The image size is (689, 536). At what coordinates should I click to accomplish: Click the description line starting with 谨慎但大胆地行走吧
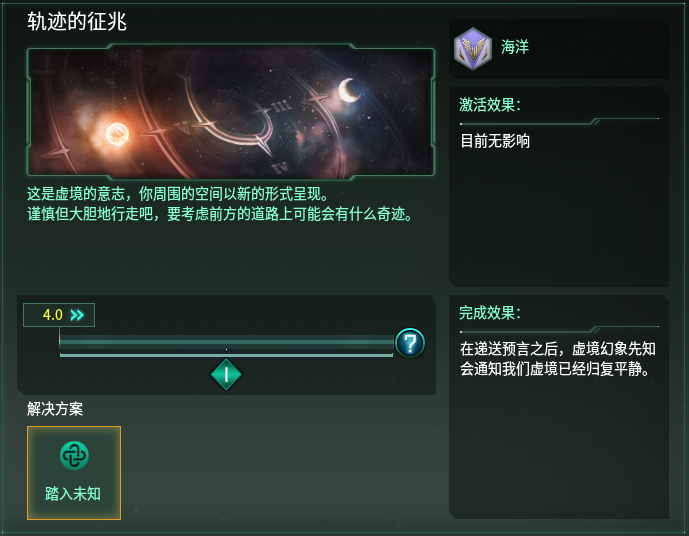coord(220,214)
